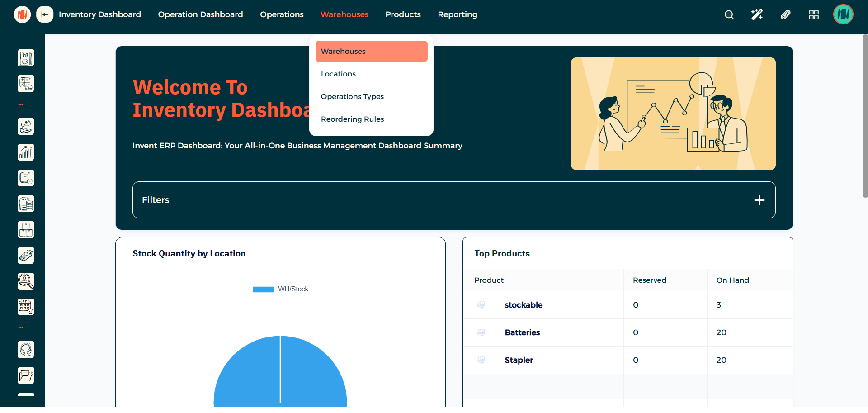868x413 pixels.
Task: Open the Reporting dropdown menu
Action: click(x=457, y=14)
